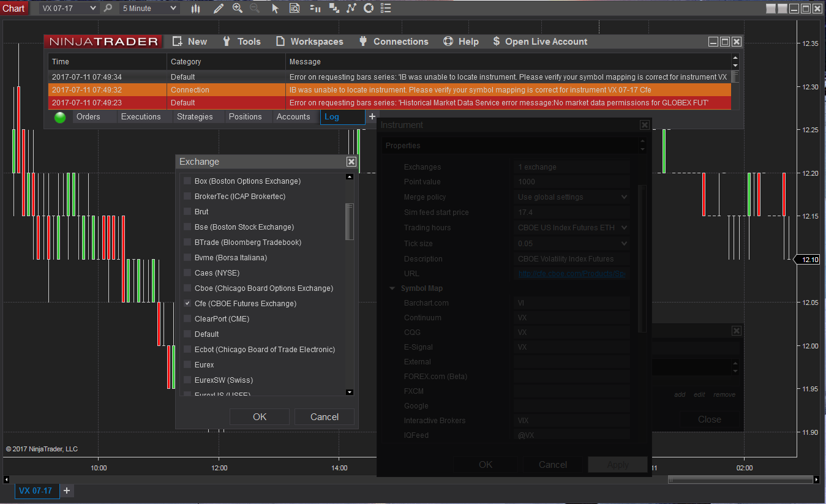This screenshot has width=826, height=504.
Task: Enable ClearPort (CME) checkbox
Action: tap(188, 319)
